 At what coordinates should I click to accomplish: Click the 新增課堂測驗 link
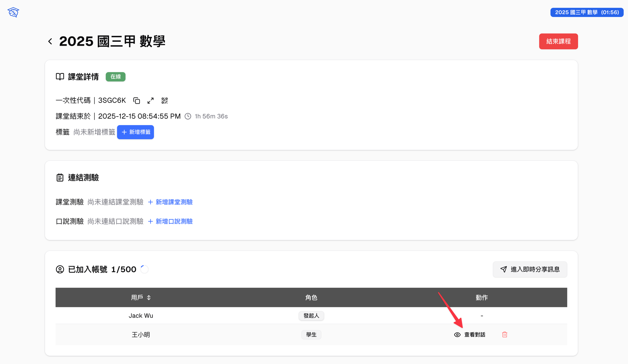click(170, 202)
